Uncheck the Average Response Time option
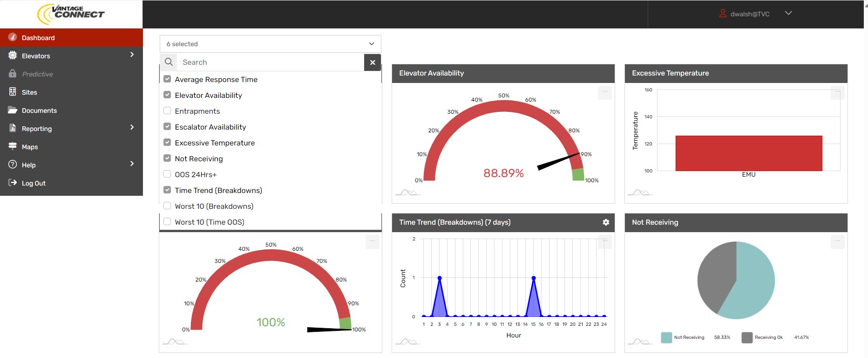The height and width of the screenshot is (358, 868). (x=167, y=79)
